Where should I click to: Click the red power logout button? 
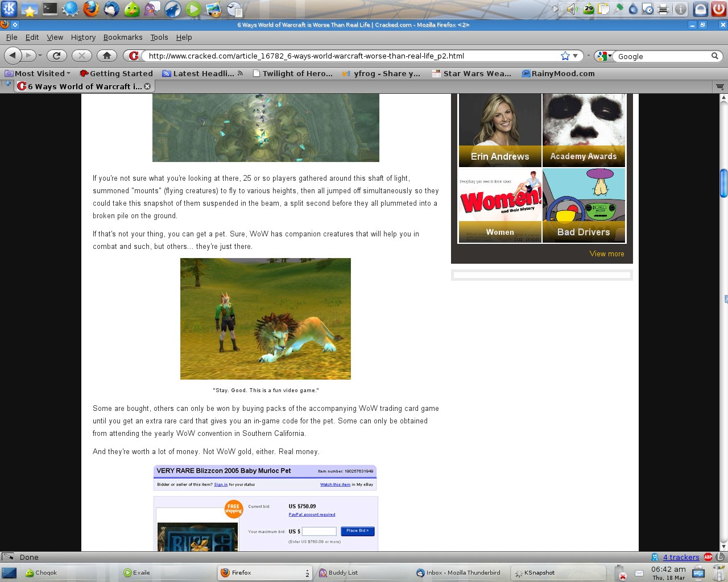[719, 9]
